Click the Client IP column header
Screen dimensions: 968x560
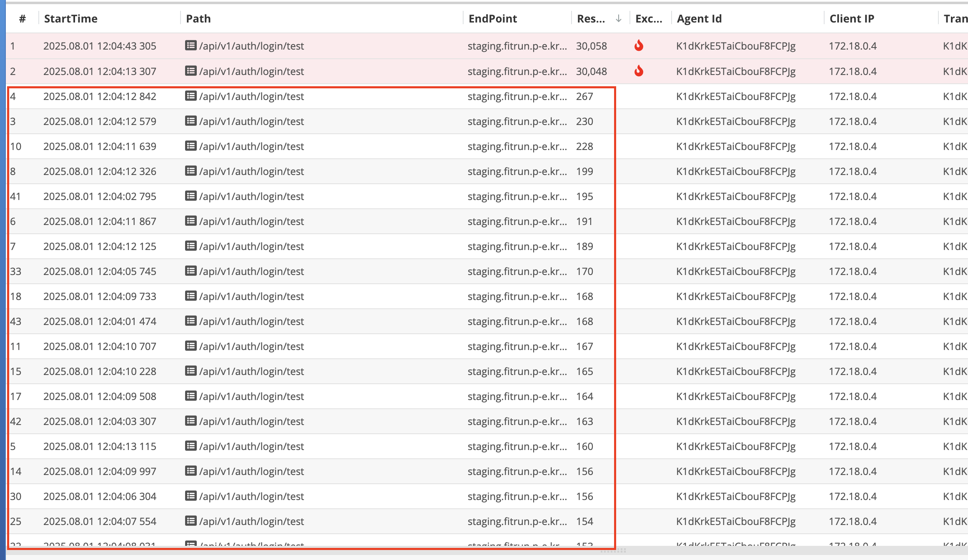coord(852,18)
